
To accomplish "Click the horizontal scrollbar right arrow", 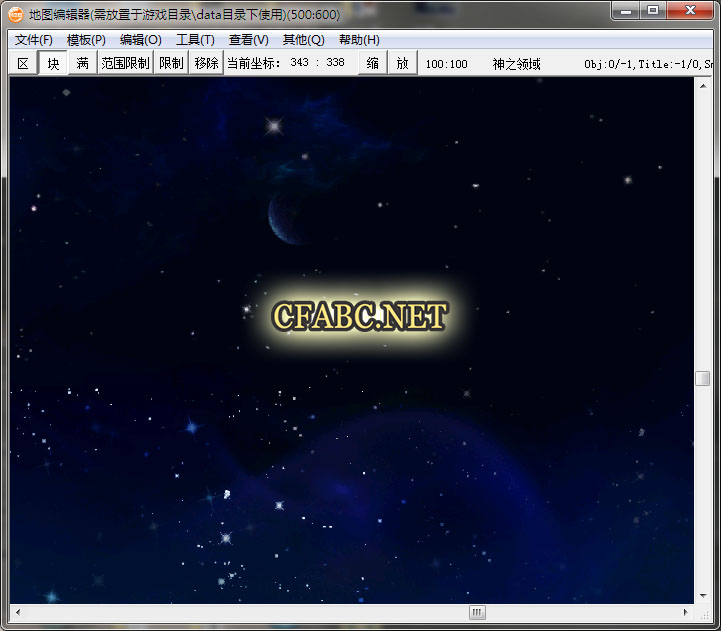I will coord(686,612).
